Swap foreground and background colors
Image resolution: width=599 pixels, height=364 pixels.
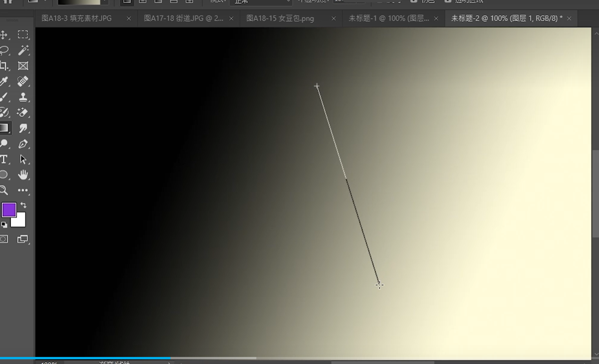coord(23,205)
